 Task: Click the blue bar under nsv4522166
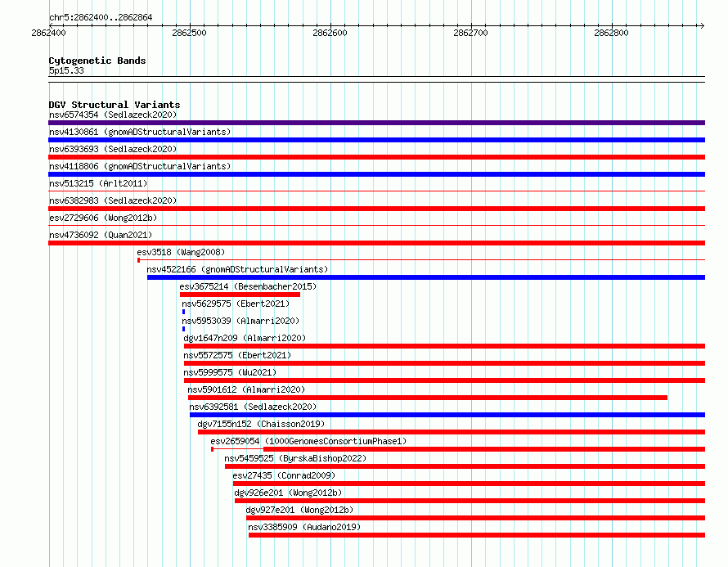tap(426, 277)
